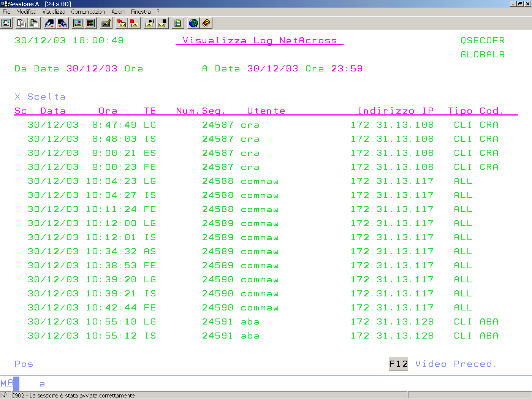
Task: Open the Color Mapping toolbar icon
Action: [90, 23]
